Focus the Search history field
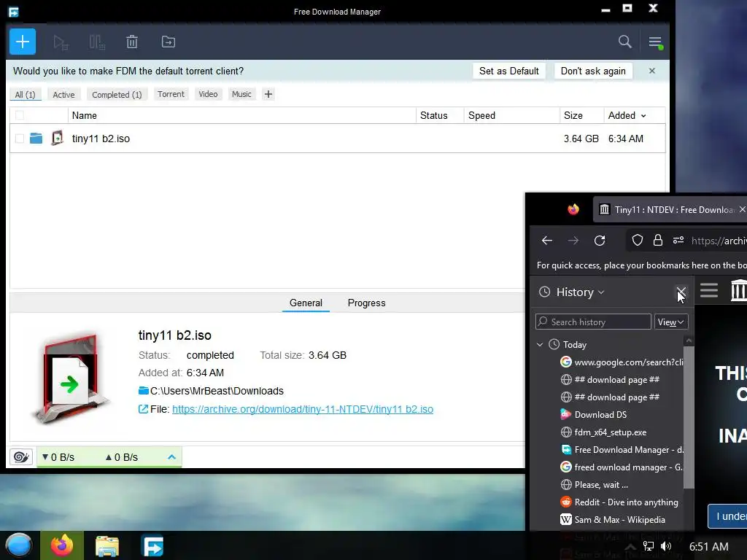747x560 pixels. (x=593, y=322)
